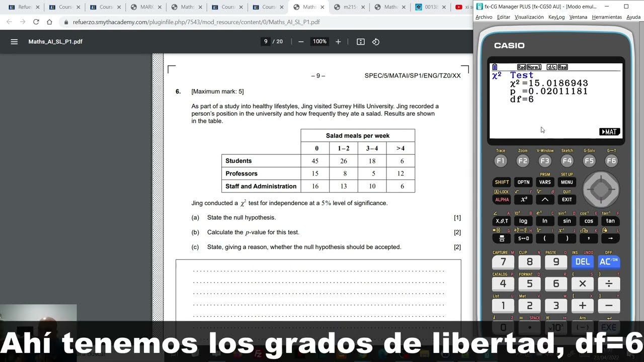Reload the browser page

coord(36,22)
